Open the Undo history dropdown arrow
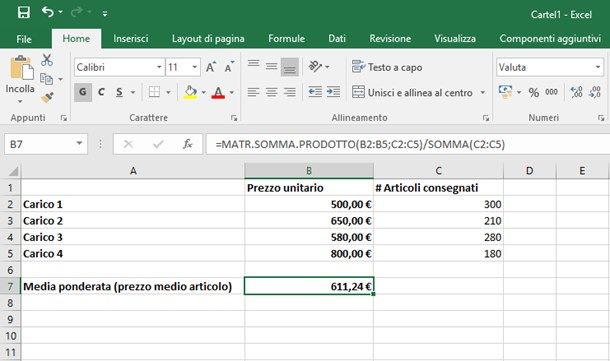Image resolution: width=610 pixels, height=361 pixels. 60,12
